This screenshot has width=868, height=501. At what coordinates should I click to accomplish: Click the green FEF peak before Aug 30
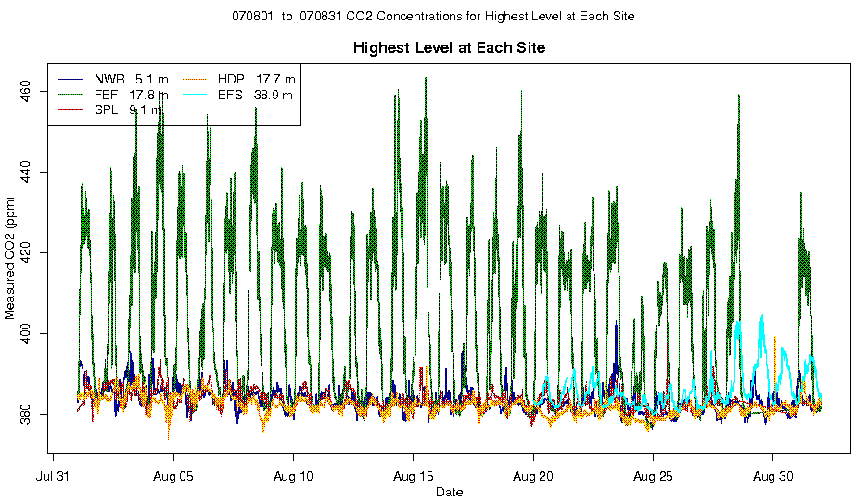(738, 96)
